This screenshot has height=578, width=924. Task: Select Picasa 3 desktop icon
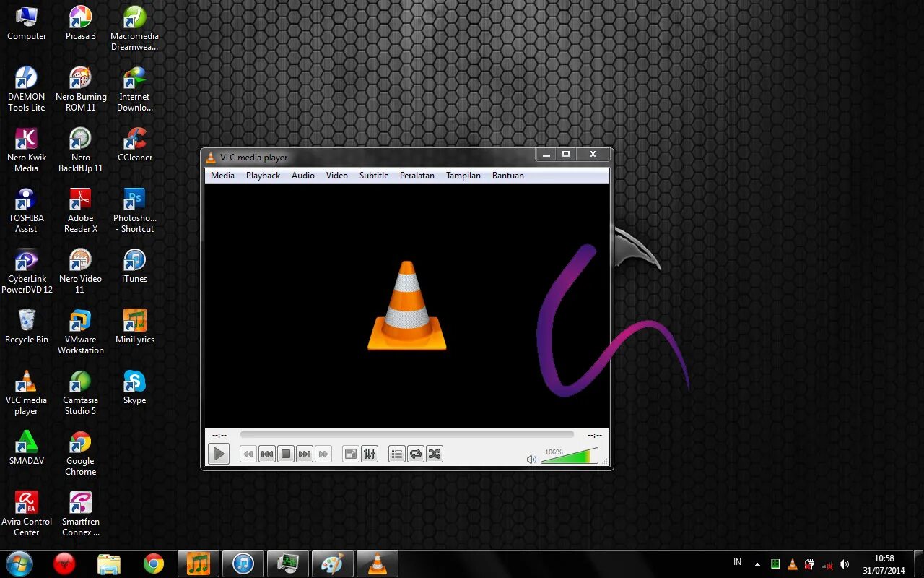pyautogui.click(x=81, y=24)
